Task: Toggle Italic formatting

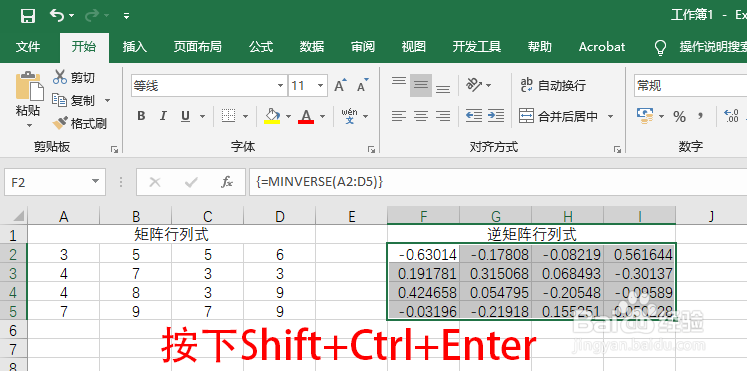Action: click(163, 116)
